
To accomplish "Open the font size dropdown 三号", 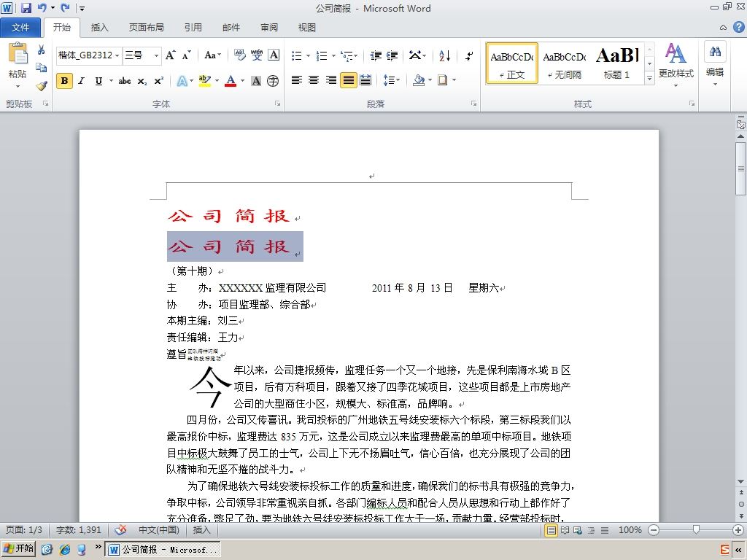I will pyautogui.click(x=142, y=55).
